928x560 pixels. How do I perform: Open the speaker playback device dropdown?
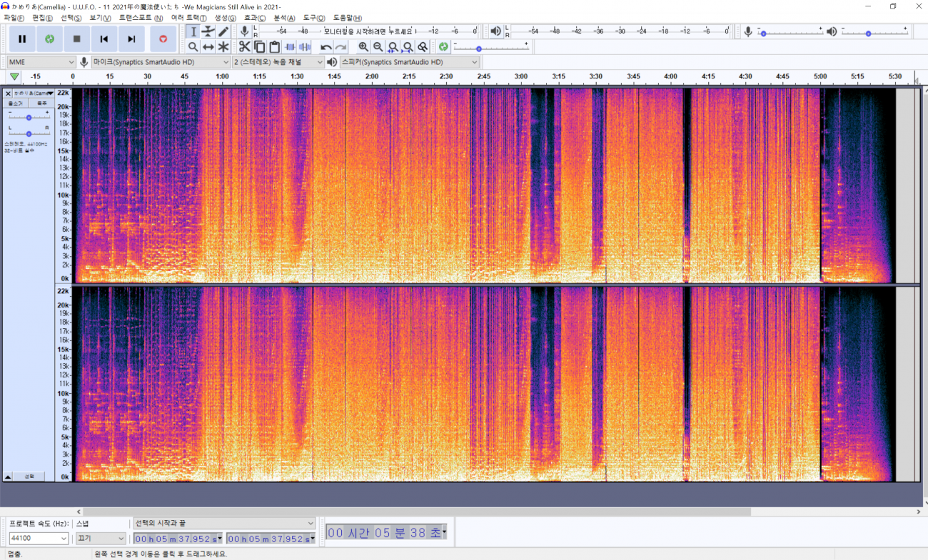[x=409, y=62]
